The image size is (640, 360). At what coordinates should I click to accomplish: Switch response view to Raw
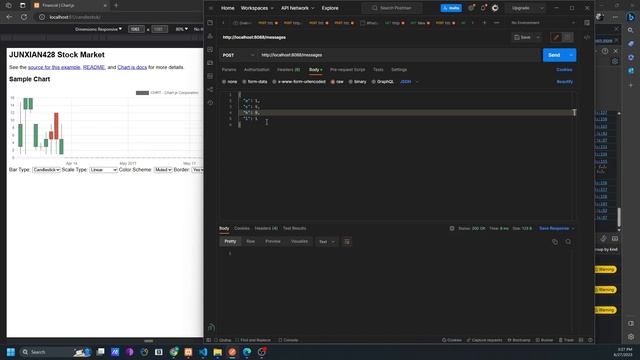(x=250, y=242)
